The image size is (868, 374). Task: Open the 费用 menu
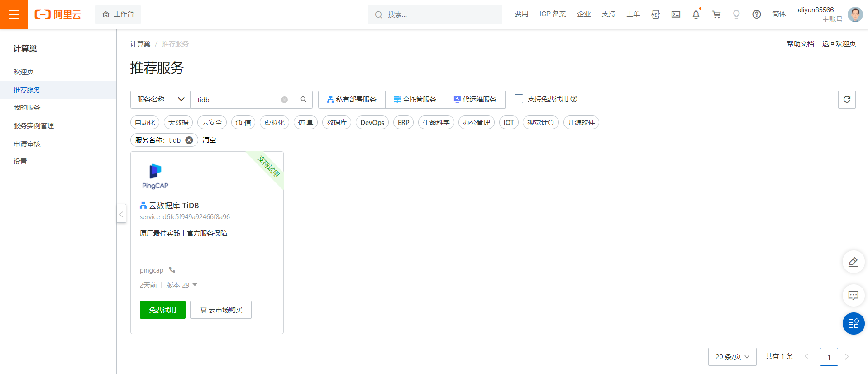521,14
